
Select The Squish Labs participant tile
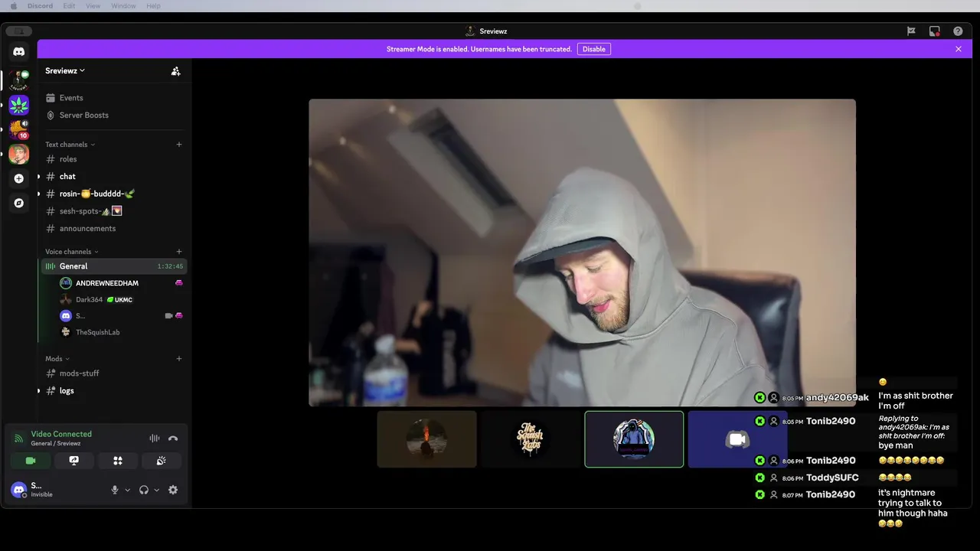[x=530, y=439]
